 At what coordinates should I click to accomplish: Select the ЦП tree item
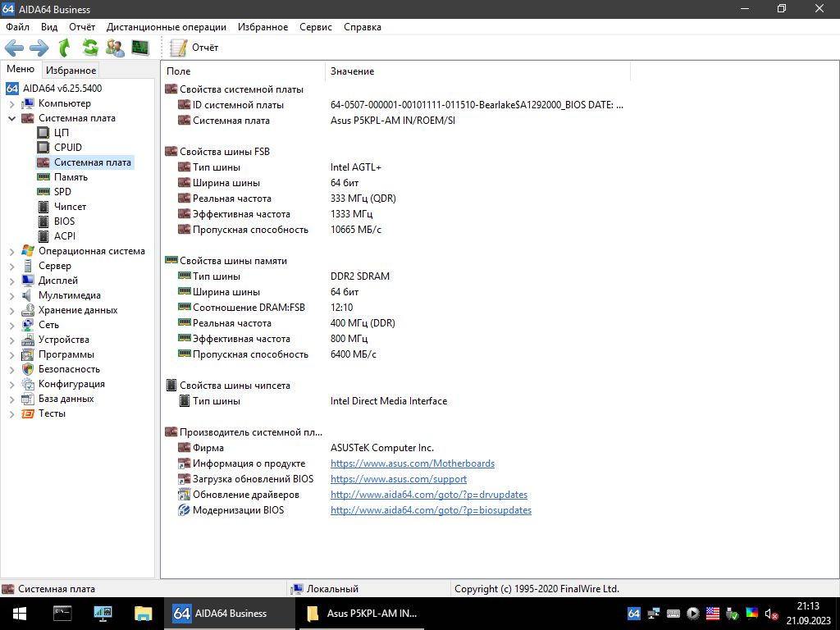(x=61, y=133)
